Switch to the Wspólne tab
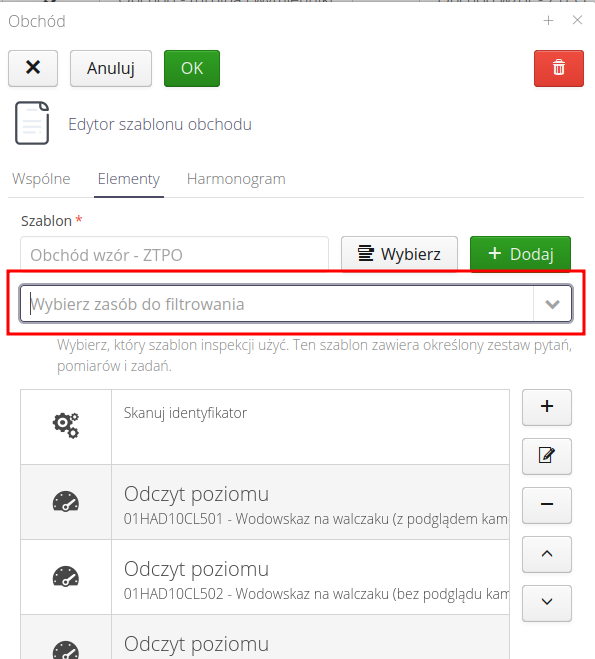The width and height of the screenshot is (595, 659). [x=41, y=179]
